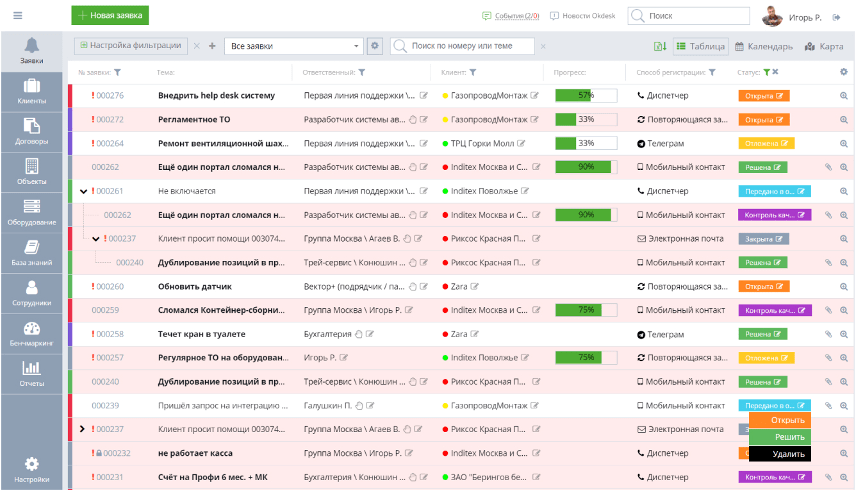The height and width of the screenshot is (491, 856).
Task: Go to База знаний sidebar icon
Action: click(31, 252)
